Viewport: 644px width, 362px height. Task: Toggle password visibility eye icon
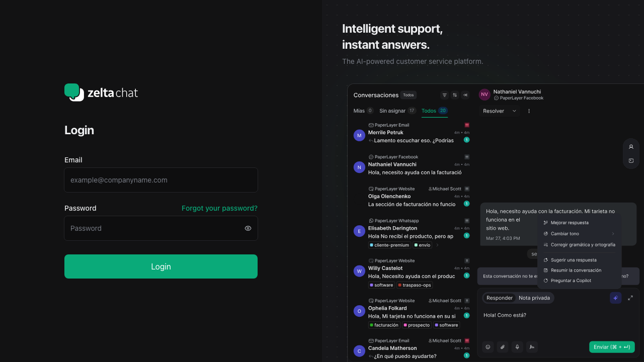(x=248, y=228)
